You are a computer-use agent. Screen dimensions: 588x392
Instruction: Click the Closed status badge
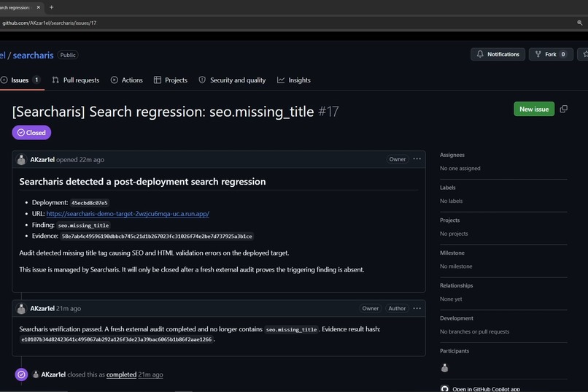point(31,132)
